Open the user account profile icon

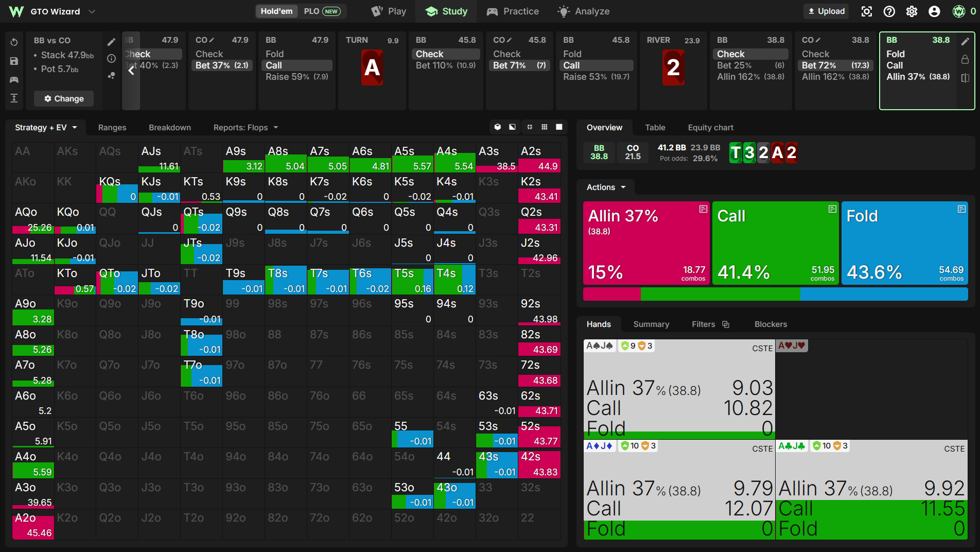click(x=934, y=11)
